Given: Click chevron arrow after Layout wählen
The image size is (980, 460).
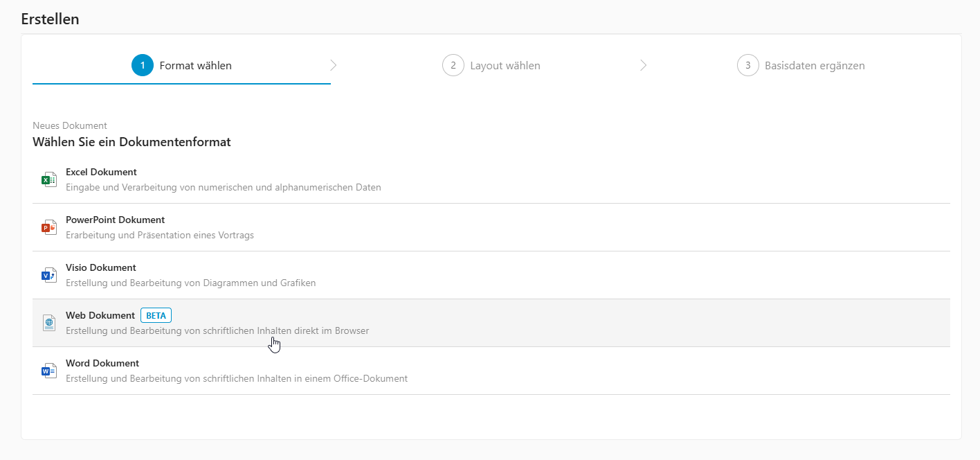Looking at the screenshot, I should pos(644,66).
